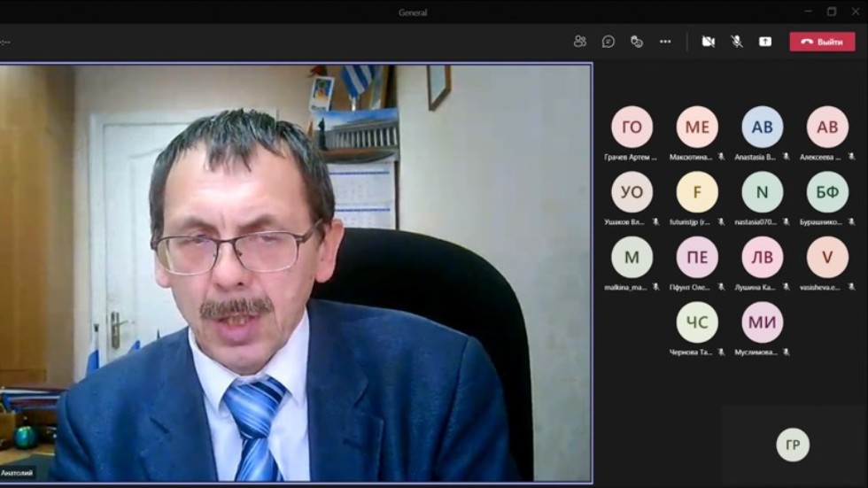Click the back arrow at top left
Image resolution: width=868 pixels, height=488 pixels.
pyautogui.click(x=5, y=42)
